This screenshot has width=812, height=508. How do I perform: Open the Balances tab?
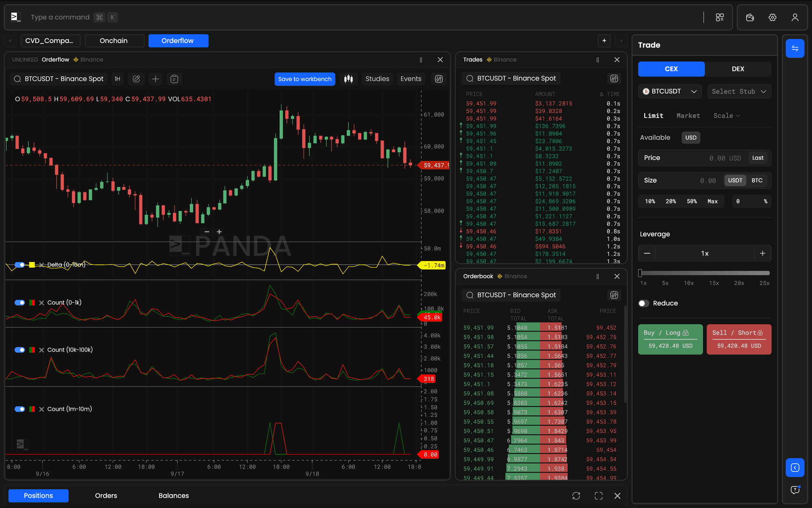[174, 495]
